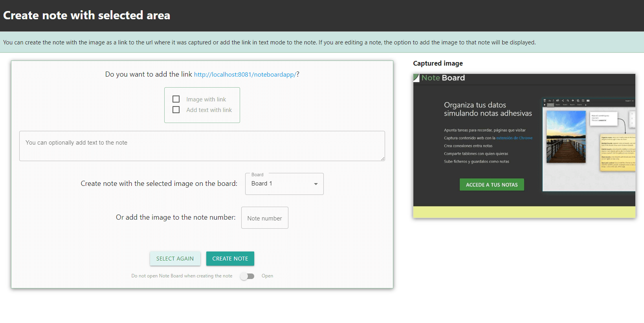Click extensión de Chrome link in preview

(514, 138)
